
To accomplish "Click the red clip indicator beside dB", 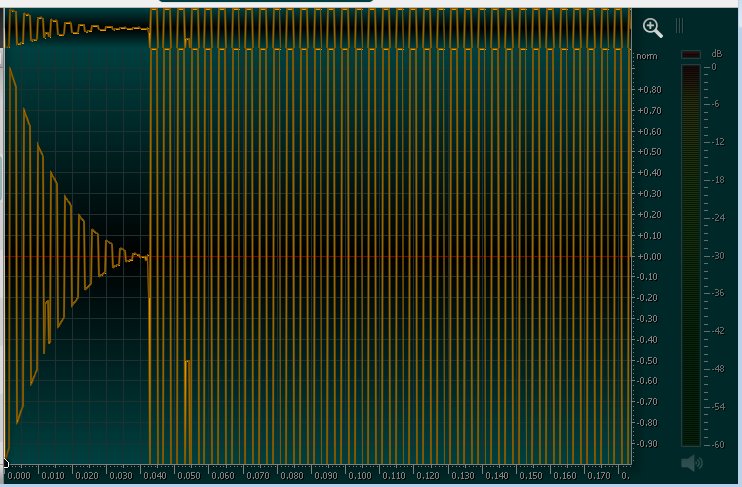I will 691,54.
